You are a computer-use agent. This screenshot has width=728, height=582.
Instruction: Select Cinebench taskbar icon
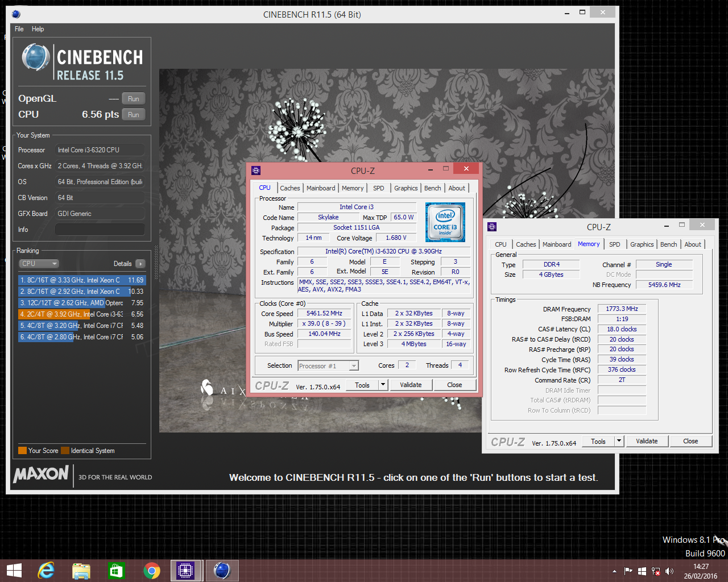222,571
